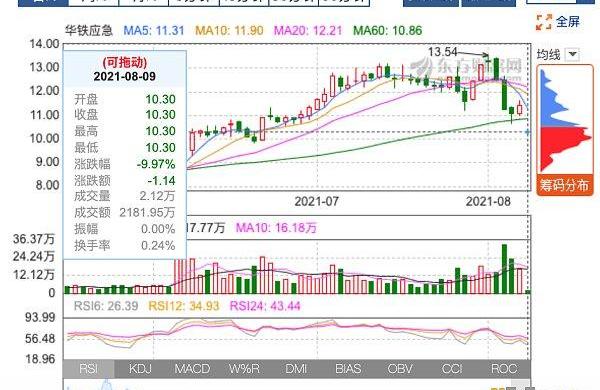Click the 全屏 text label
Screen dimensions: 600x390
pyautogui.click(x=568, y=22)
